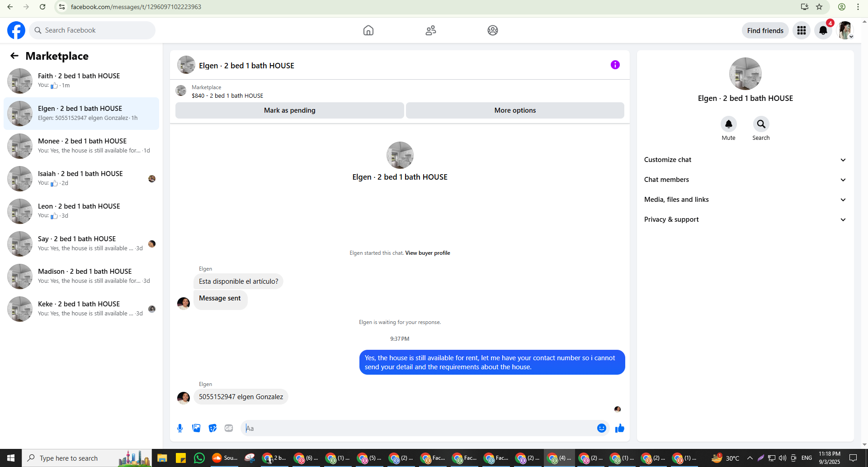This screenshot has height=467, width=868.
Task: Select Monee 2 bed 1 bath HOUSE chat
Action: coord(81,146)
